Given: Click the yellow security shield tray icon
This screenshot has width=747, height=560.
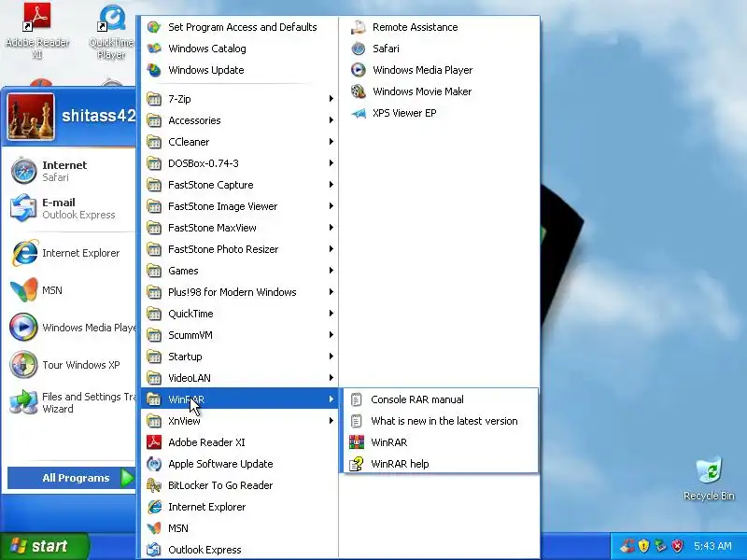Looking at the screenshot, I should tap(643, 546).
